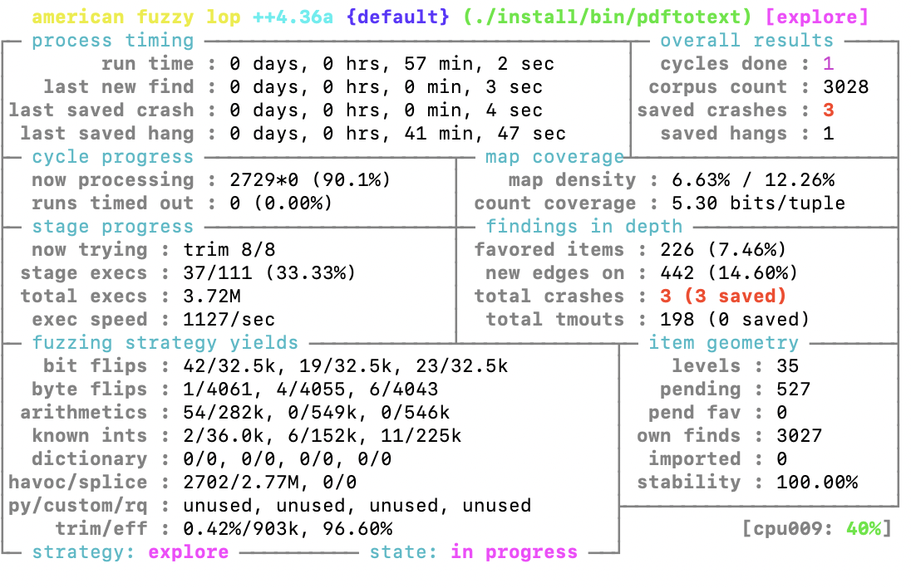Select now processing value "2729*0 (90.1%)"
The width and height of the screenshot is (911, 588).
point(310,180)
